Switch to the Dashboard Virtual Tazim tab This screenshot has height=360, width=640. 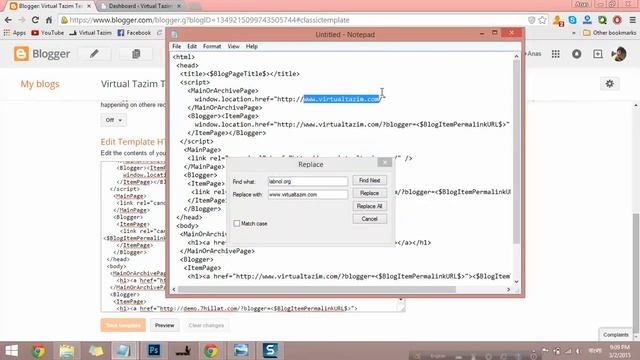pyautogui.click(x=140, y=6)
